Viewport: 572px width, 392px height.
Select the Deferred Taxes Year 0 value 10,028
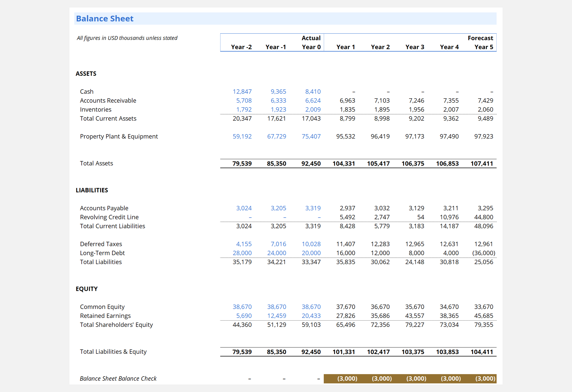pyautogui.click(x=311, y=244)
